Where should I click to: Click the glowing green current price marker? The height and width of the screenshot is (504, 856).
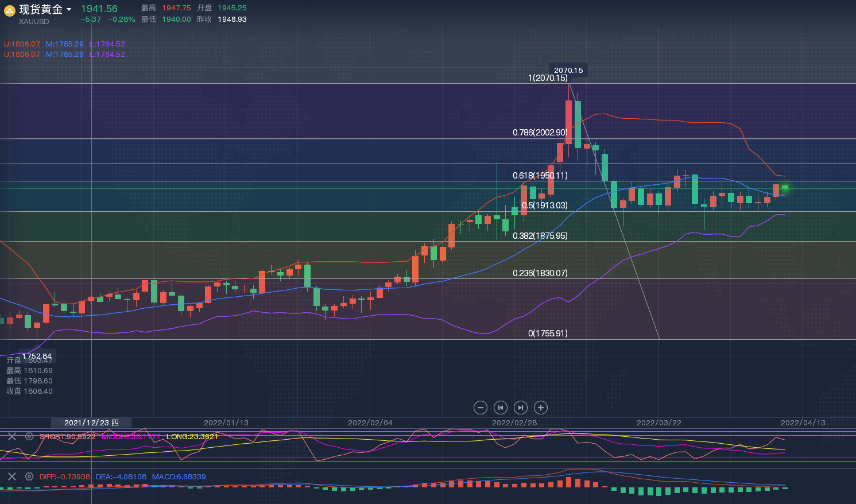(785, 188)
